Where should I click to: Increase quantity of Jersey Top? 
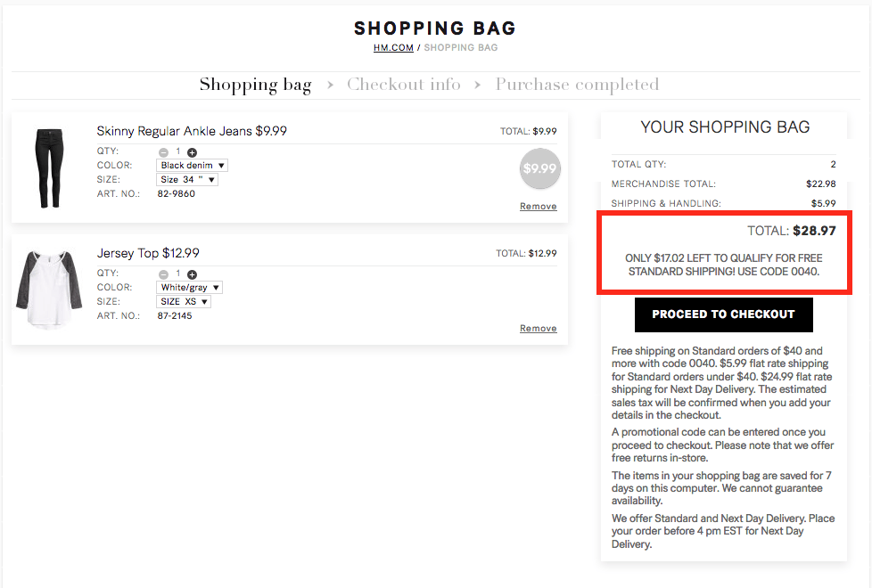click(192, 274)
